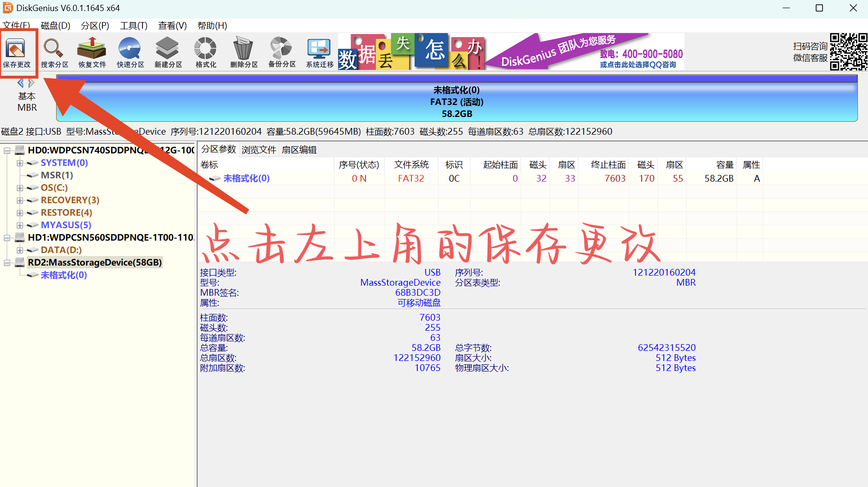Image resolution: width=868 pixels, height=487 pixels.
Task: Click the 格式化 format icon
Action: coord(205,53)
